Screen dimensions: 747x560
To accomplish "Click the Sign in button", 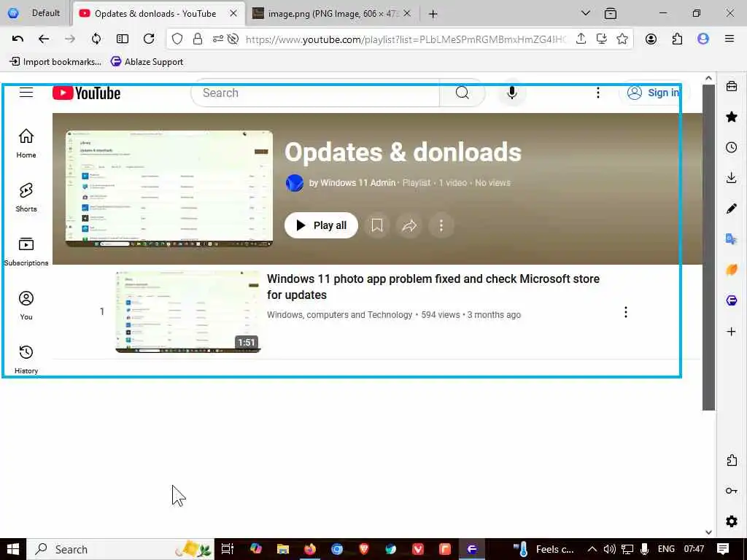I will [653, 93].
